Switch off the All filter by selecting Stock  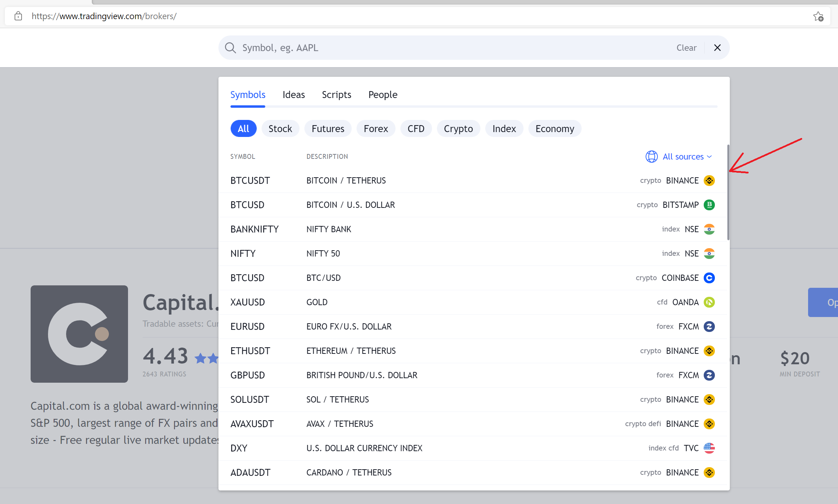pos(280,128)
